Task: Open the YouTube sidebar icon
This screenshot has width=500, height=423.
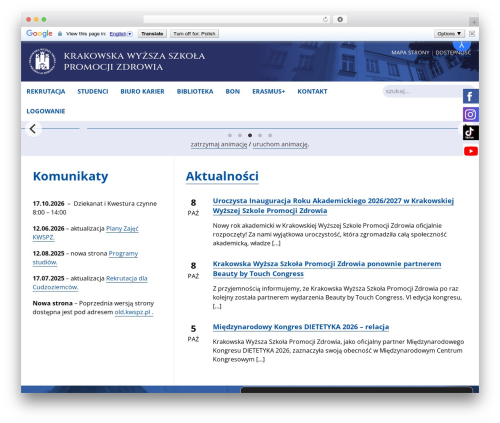Action: [x=471, y=151]
